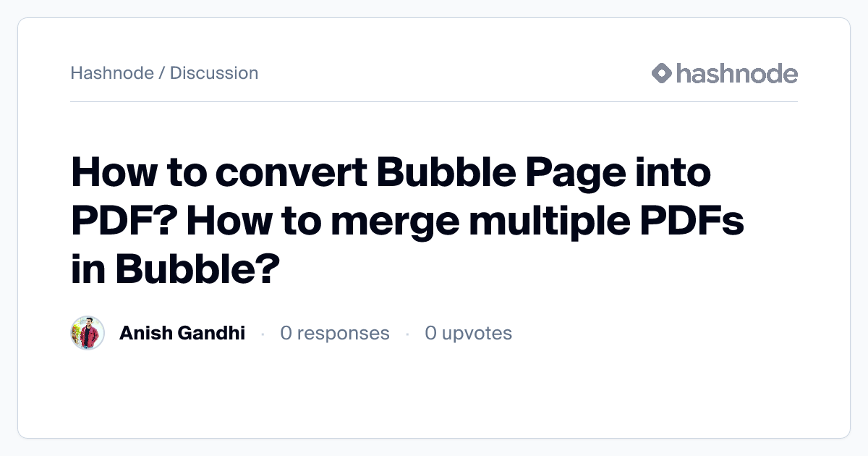Select the Discussion breadcrumb label
Viewport: 868px width, 456px height.
214,73
